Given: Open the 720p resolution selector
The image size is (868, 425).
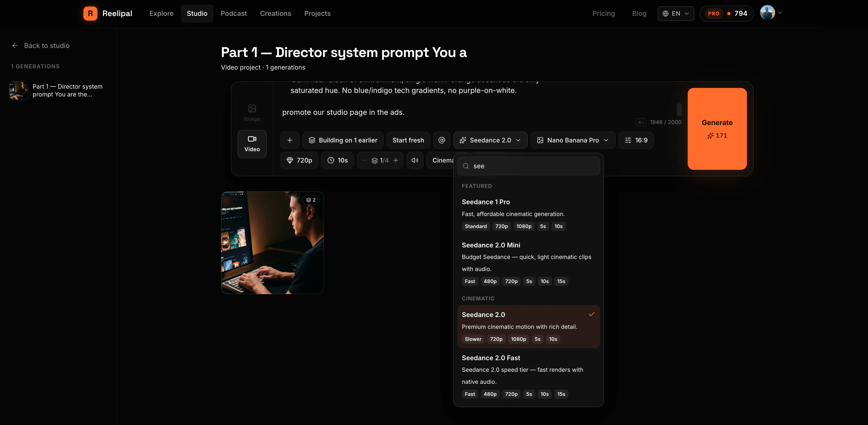Looking at the screenshot, I should (x=299, y=161).
